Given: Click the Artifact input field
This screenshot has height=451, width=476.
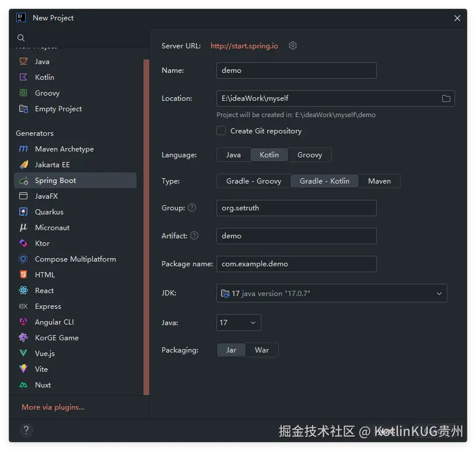Looking at the screenshot, I should coord(296,235).
